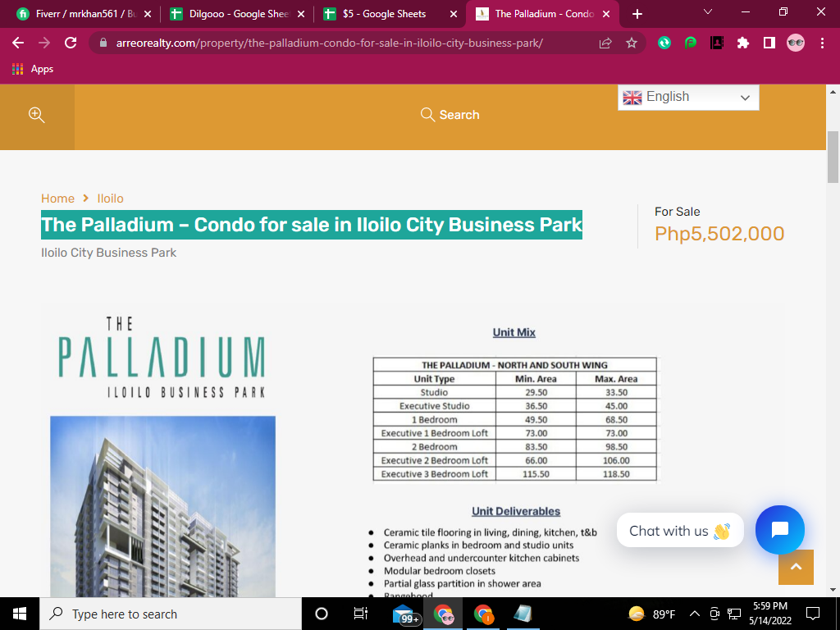Switch to the Fiverr mrkhan561 tab
Screen dimensions: 840x630
tap(84, 14)
